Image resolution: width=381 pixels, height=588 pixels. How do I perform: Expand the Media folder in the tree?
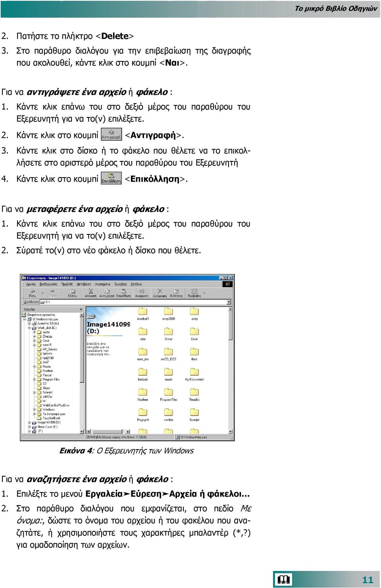click(35, 366)
